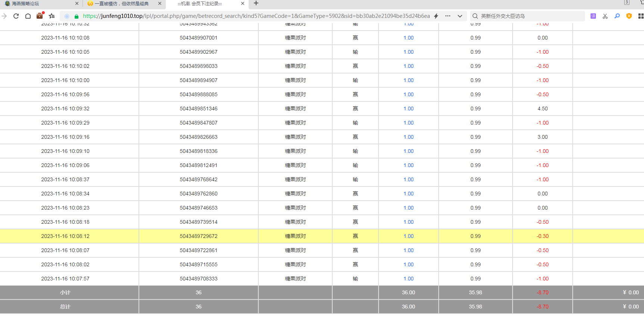This screenshot has height=317, width=644.
Task: Select timestamp 2023-11-16 10:08:23
Action: click(65, 208)
